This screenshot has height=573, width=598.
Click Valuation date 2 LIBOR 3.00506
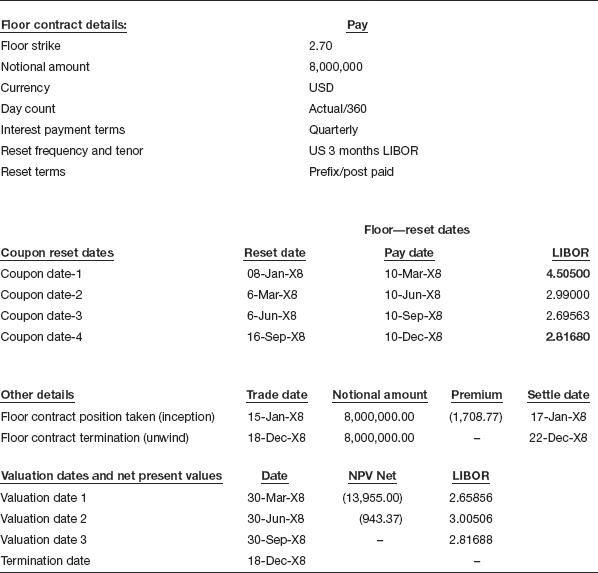click(x=471, y=519)
